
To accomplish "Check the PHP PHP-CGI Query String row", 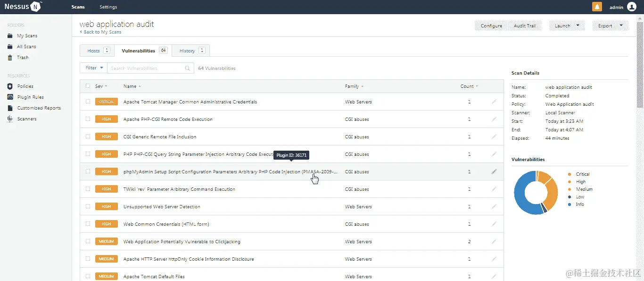I will [88, 154].
